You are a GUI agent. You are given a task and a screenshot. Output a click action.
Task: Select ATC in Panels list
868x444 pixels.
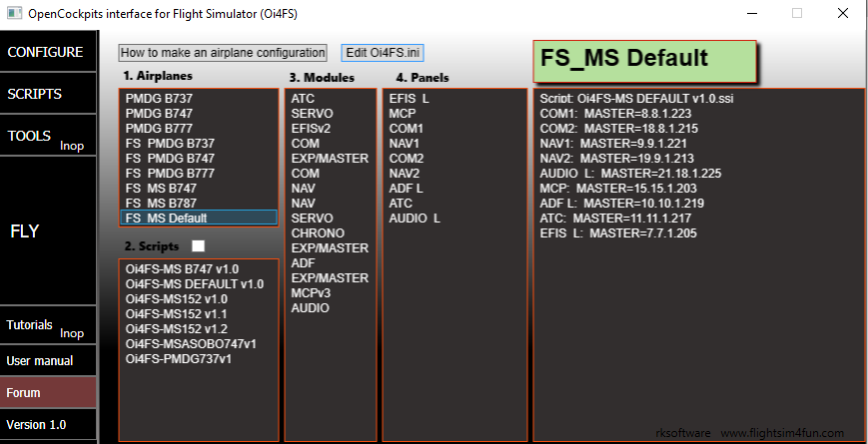pos(454,203)
